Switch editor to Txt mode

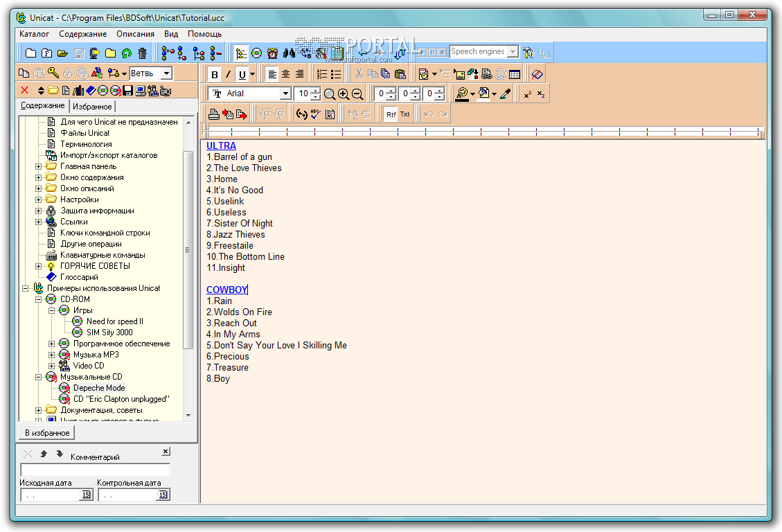point(405,114)
